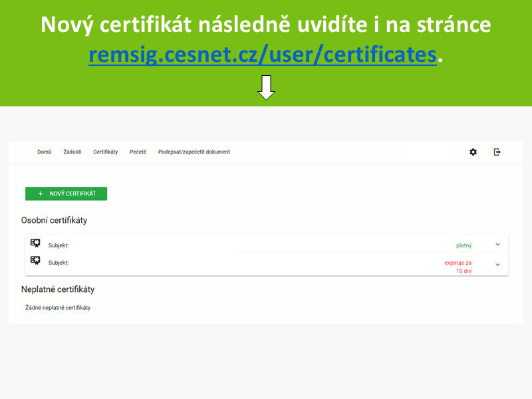
Task: Open the Žádosti menu item
Action: 72,152
